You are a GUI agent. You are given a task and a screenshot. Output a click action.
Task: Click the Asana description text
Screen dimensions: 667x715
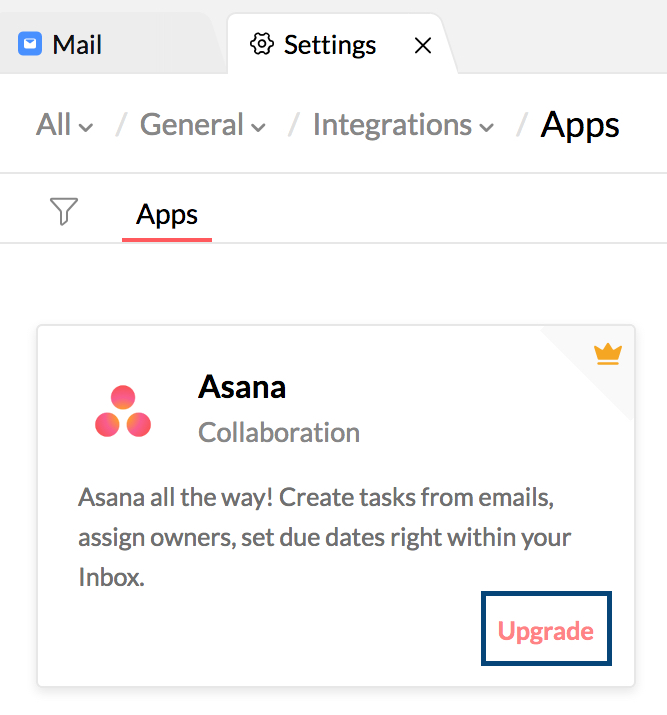click(324, 537)
